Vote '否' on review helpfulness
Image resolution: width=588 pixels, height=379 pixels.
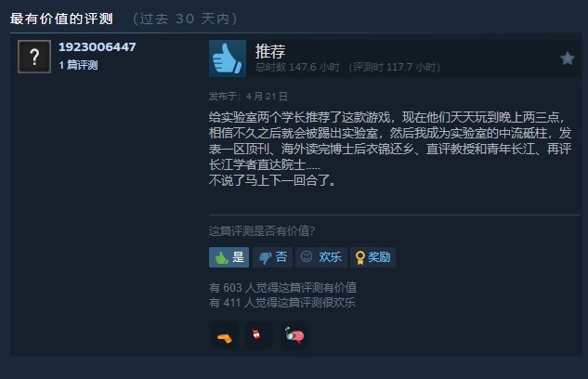272,257
